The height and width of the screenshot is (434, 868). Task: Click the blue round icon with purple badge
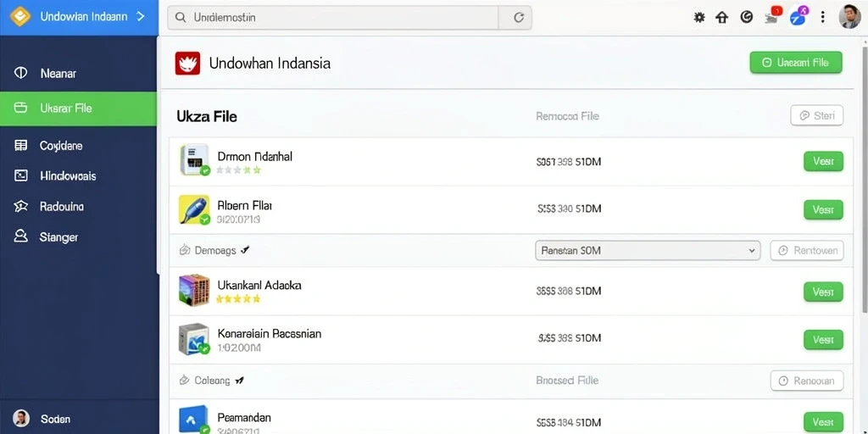(798, 17)
